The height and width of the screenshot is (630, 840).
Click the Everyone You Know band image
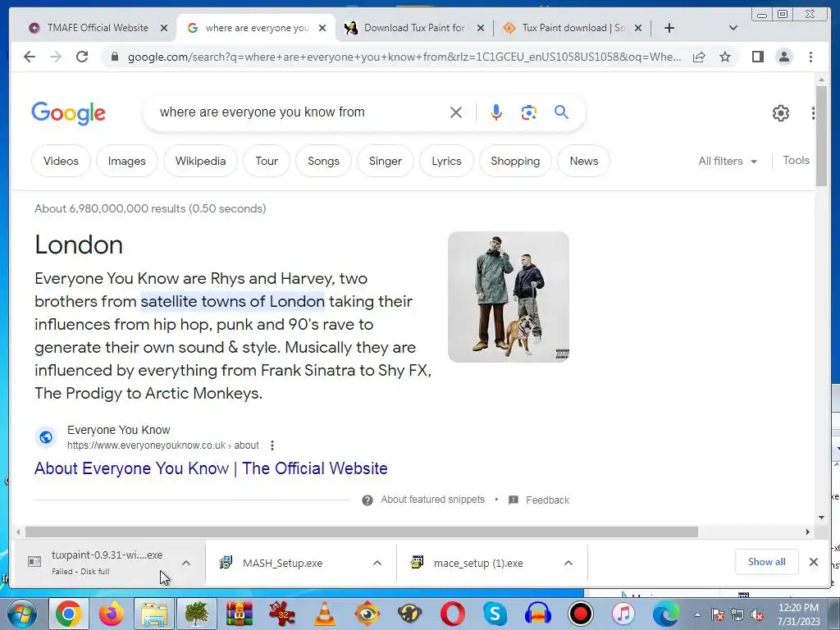point(509,297)
